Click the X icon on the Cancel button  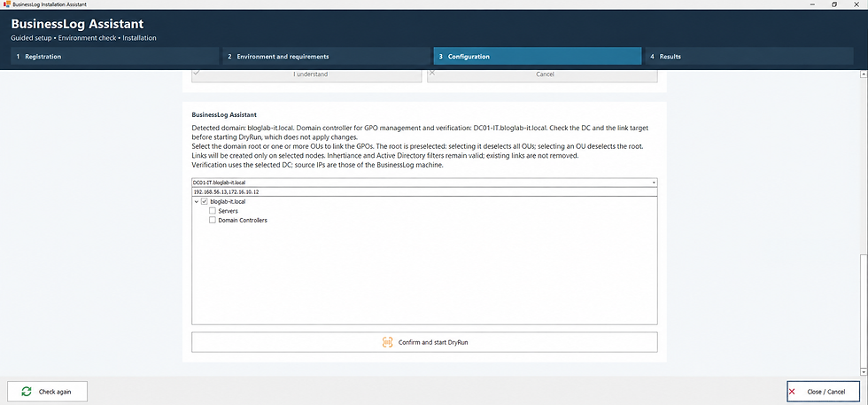(x=432, y=73)
